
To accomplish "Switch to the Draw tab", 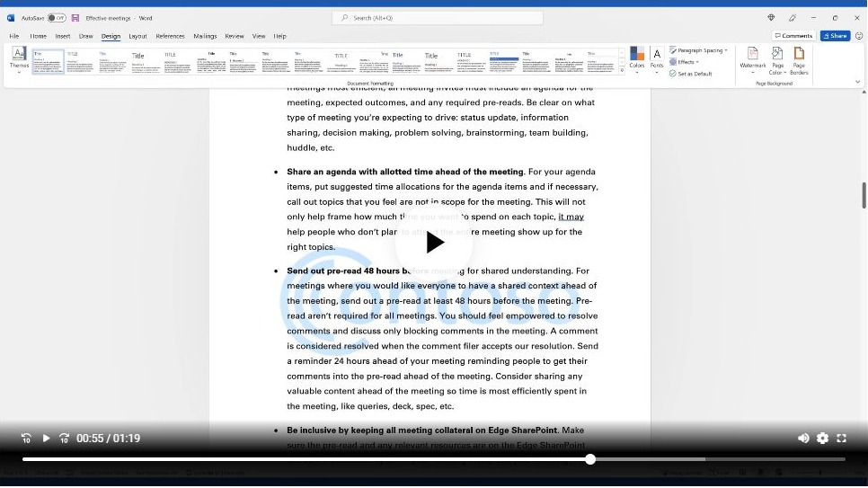I will click(85, 36).
